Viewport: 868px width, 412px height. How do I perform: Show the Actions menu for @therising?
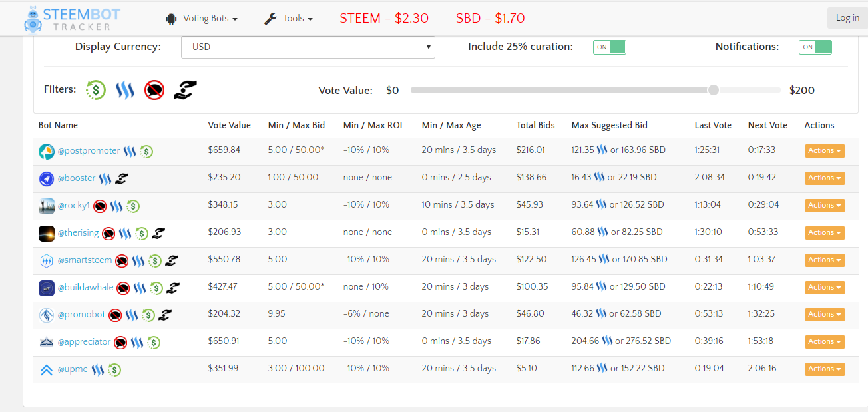tap(825, 233)
